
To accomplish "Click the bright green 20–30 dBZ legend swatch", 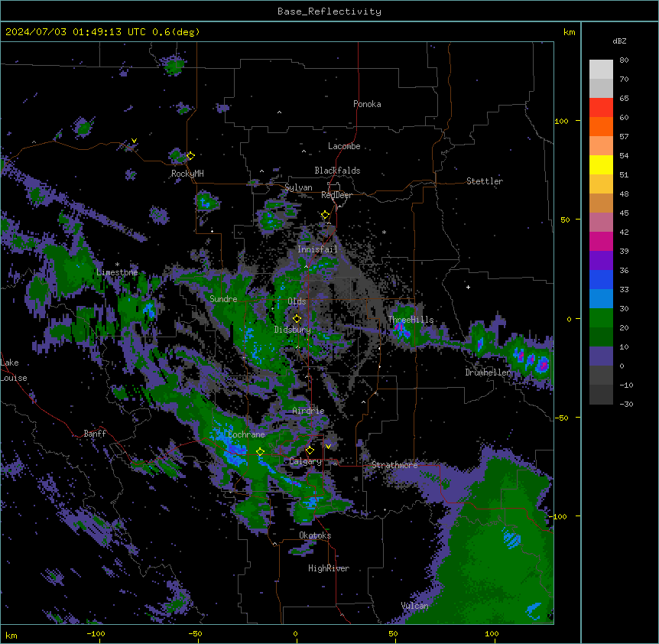I will coord(601,318).
